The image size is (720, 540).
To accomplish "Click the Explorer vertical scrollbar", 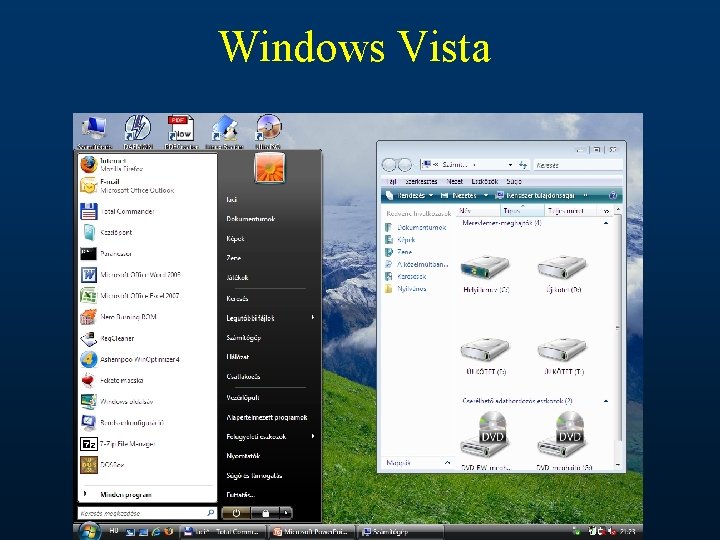I will coord(618,338).
